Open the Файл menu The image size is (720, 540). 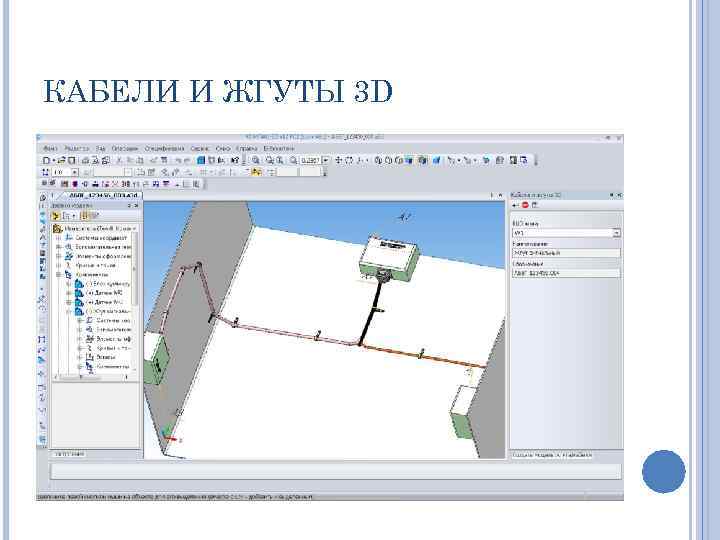coord(50,149)
